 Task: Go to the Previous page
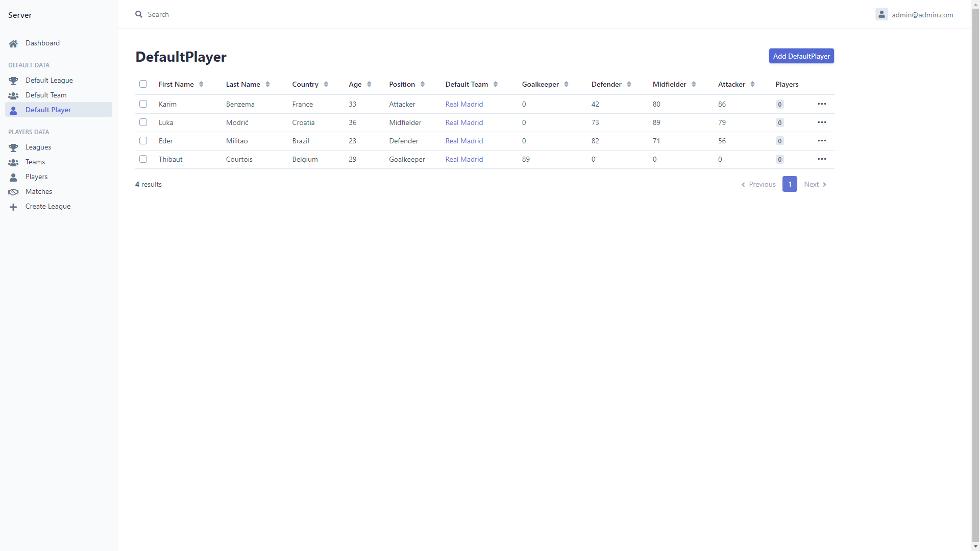click(758, 184)
